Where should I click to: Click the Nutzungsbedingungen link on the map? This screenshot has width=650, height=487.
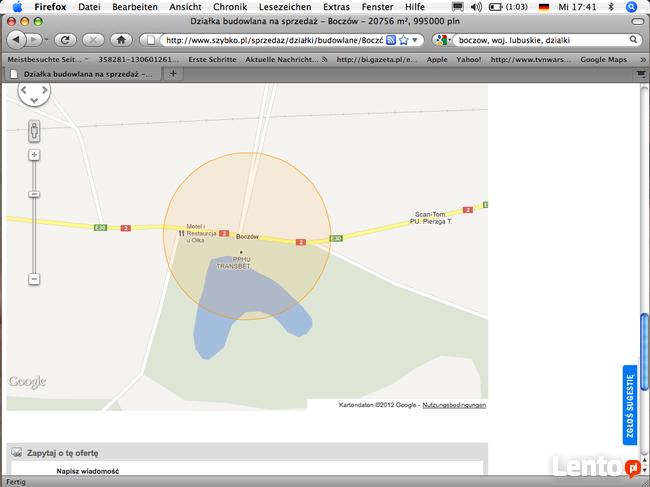(454, 405)
